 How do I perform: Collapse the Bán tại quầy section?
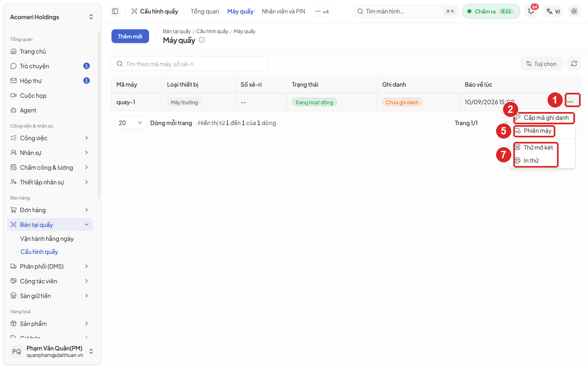50,225
